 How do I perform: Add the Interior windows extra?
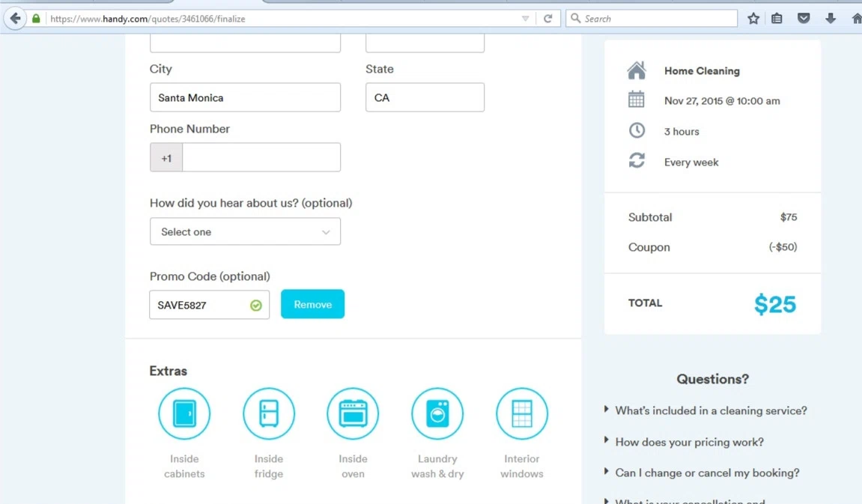click(522, 413)
